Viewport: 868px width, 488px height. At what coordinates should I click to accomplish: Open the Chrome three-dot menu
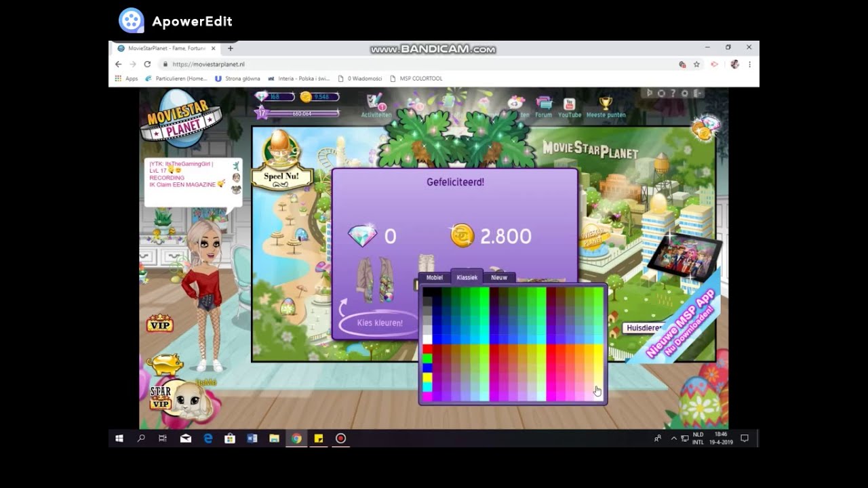(749, 64)
